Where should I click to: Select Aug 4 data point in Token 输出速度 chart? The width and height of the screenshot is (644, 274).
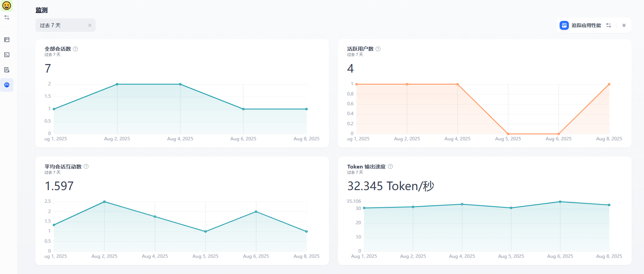[462, 204]
